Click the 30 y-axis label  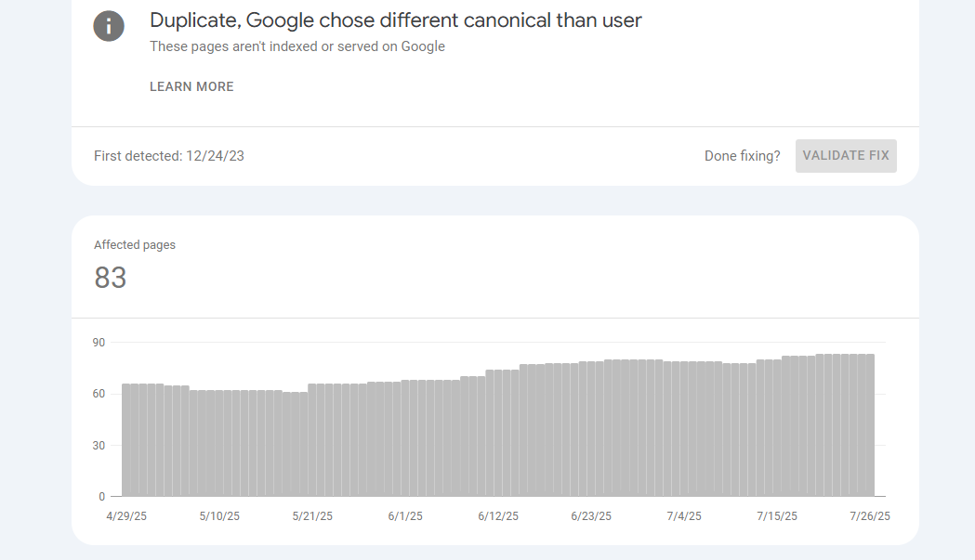tap(99, 446)
